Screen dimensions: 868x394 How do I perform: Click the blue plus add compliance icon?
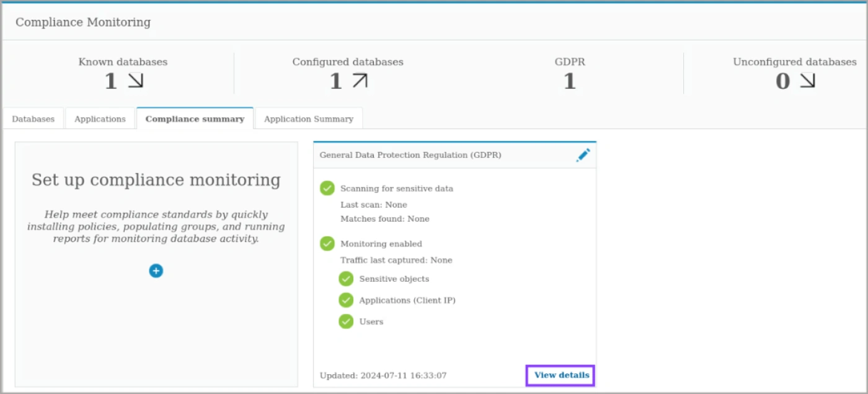point(156,271)
